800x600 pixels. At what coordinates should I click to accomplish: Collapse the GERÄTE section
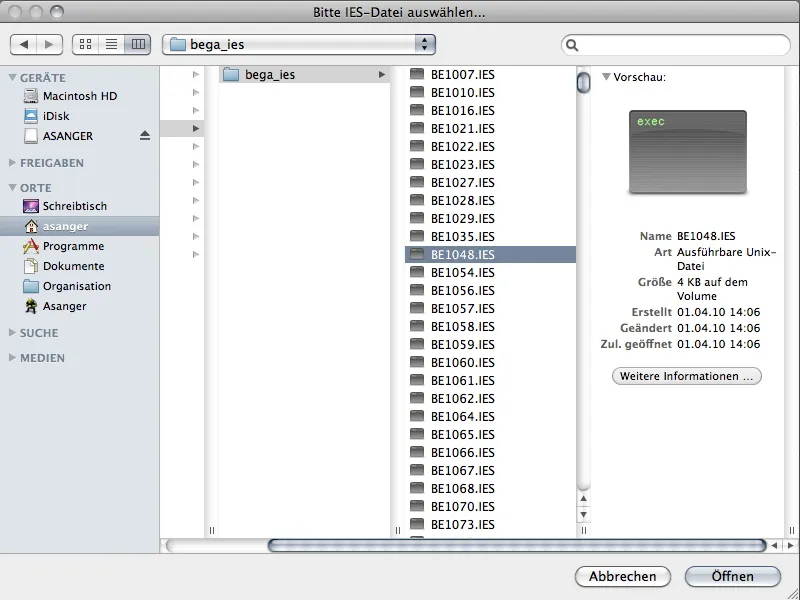tap(34, 77)
